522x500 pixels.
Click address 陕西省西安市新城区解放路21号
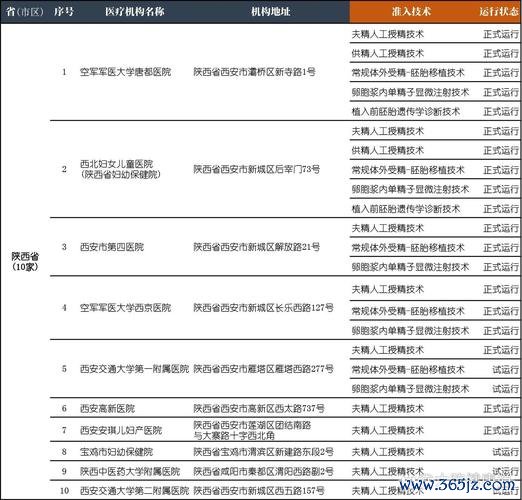(x=257, y=247)
